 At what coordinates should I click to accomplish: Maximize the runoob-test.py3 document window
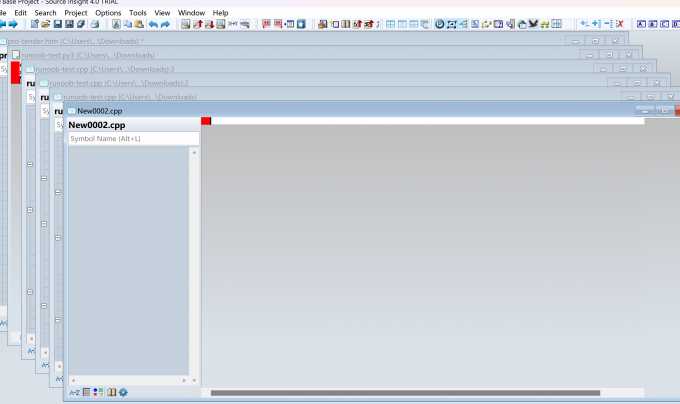point(609,55)
